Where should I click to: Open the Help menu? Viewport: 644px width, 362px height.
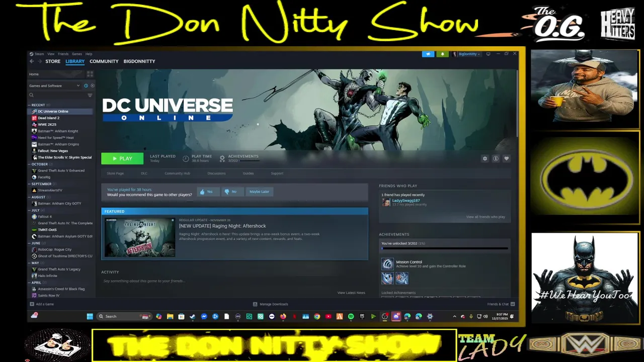click(x=89, y=54)
